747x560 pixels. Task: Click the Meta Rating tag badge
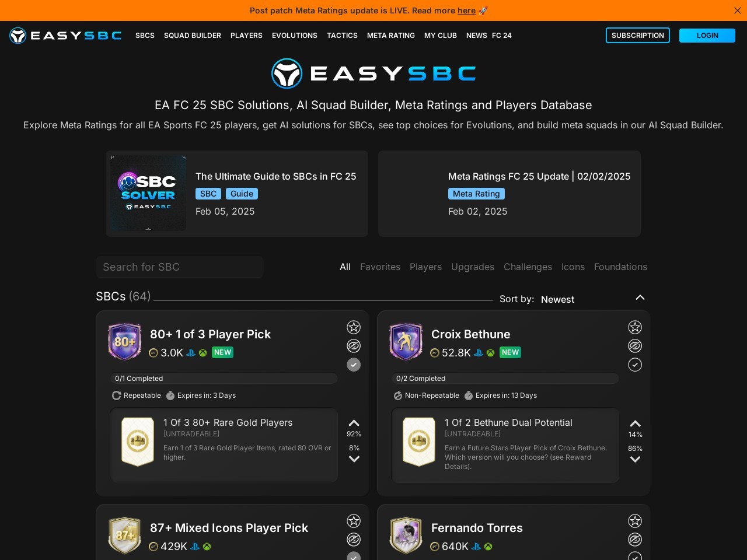[476, 194]
